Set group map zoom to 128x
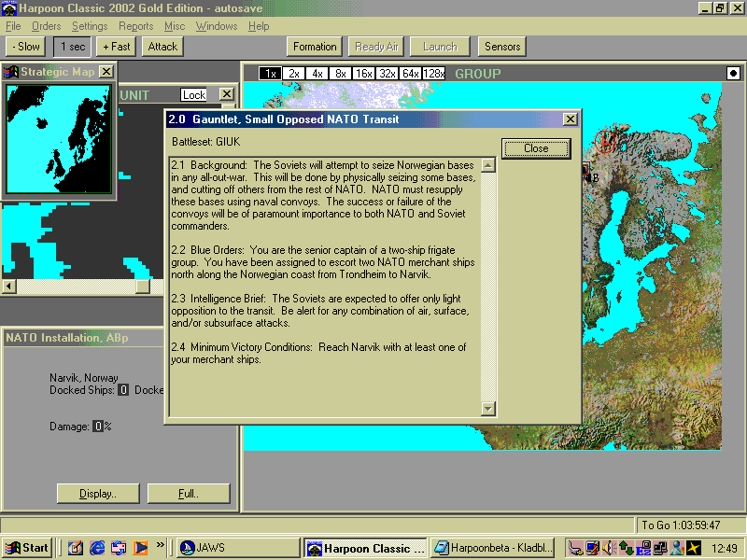 433,74
